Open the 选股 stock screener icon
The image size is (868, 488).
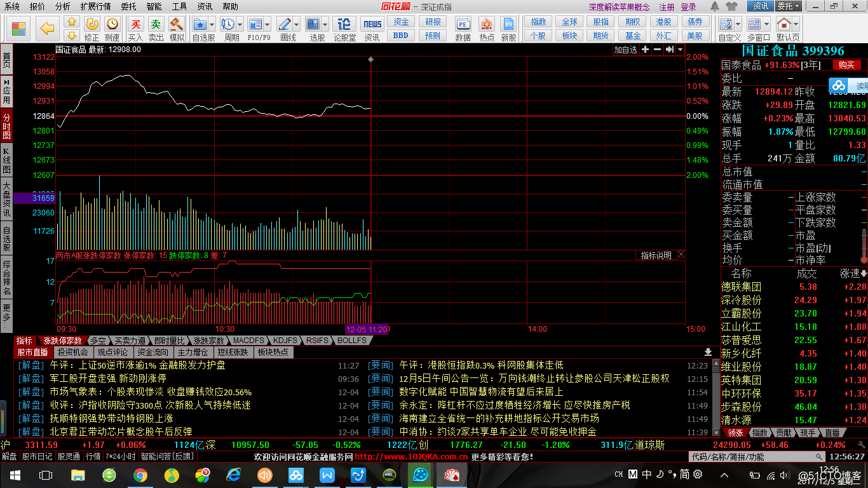coord(313,24)
